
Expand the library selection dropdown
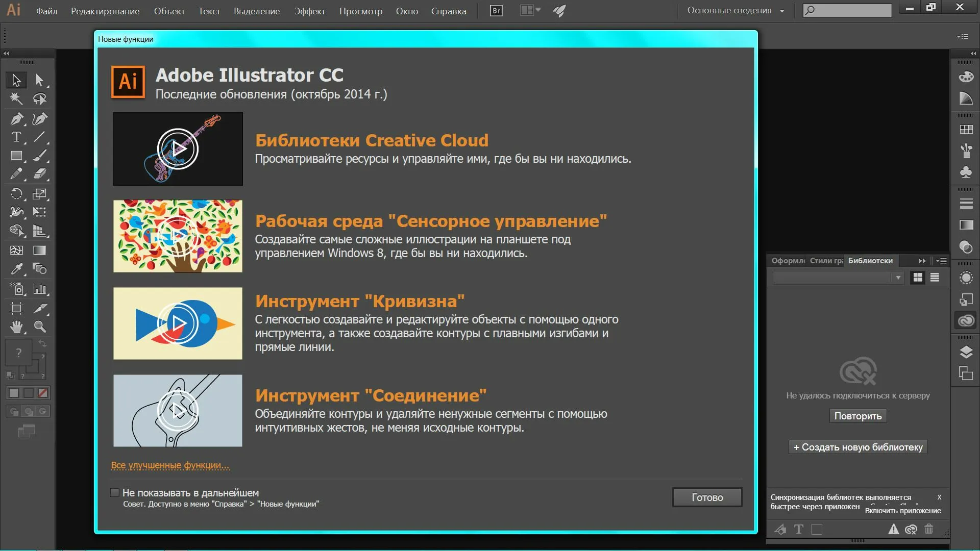click(x=898, y=278)
